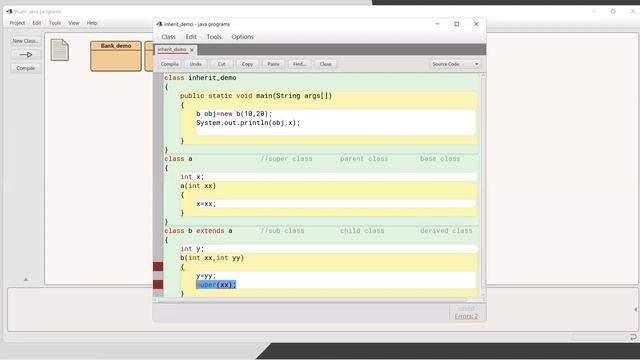Click the 'System.out.println(obj.x);' line
Viewport: 640px width, 360px height.
click(248, 123)
